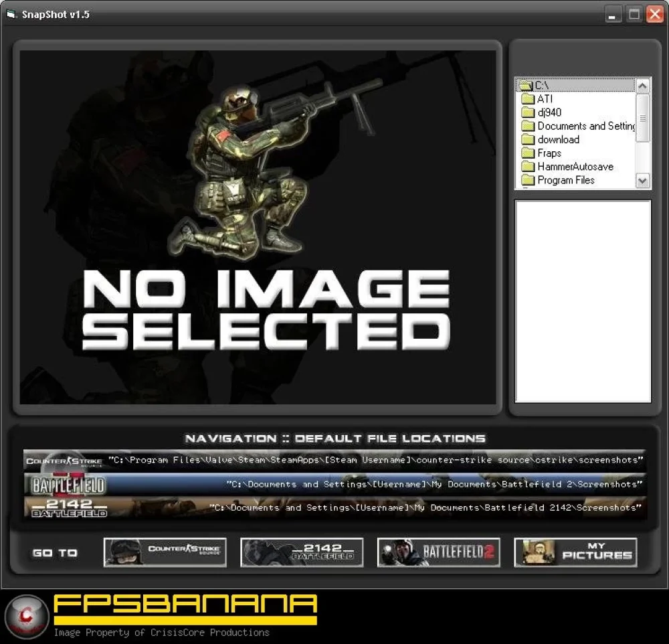Go to Battlefield 2 screenshots folder
The width and height of the screenshot is (669, 644).
coord(439,552)
